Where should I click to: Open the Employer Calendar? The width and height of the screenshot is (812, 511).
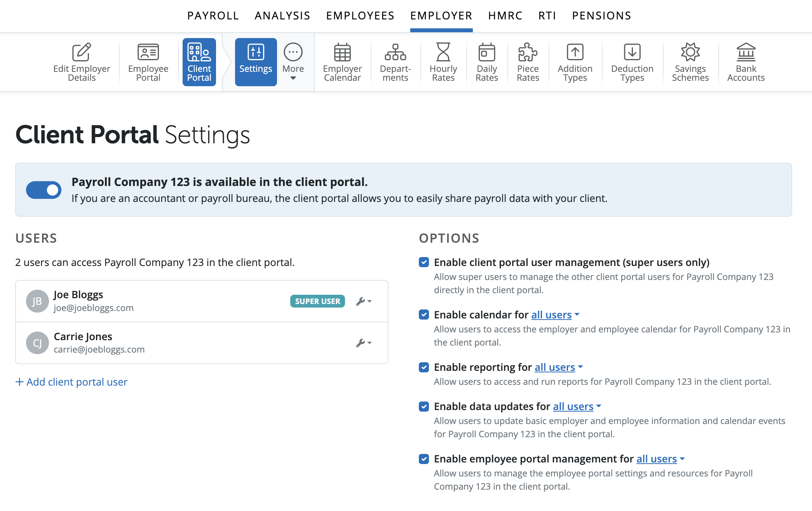342,61
